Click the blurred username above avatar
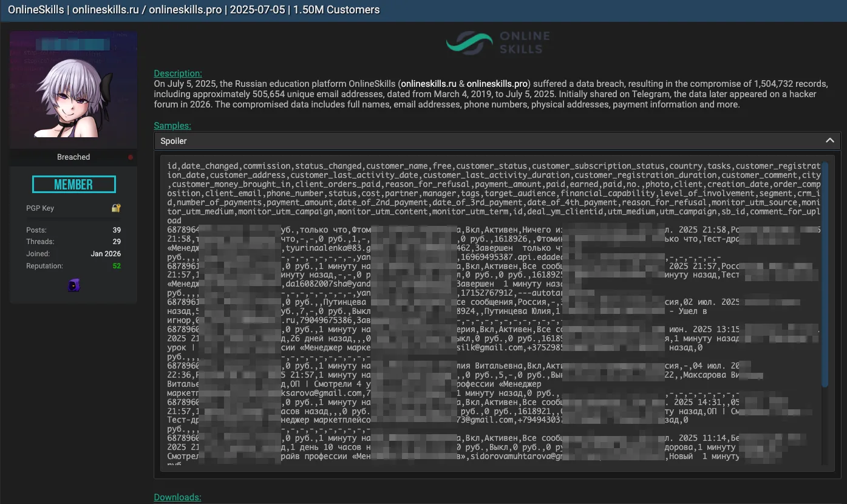 click(73, 44)
